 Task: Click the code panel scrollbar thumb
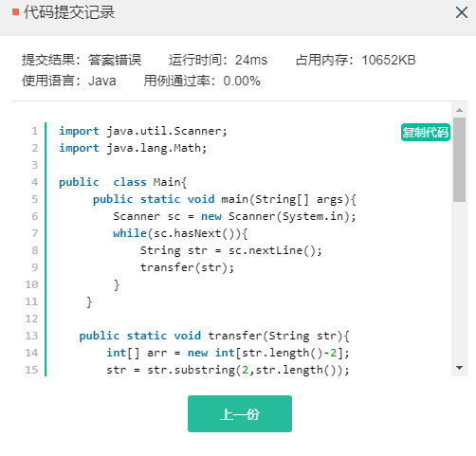pos(459,159)
